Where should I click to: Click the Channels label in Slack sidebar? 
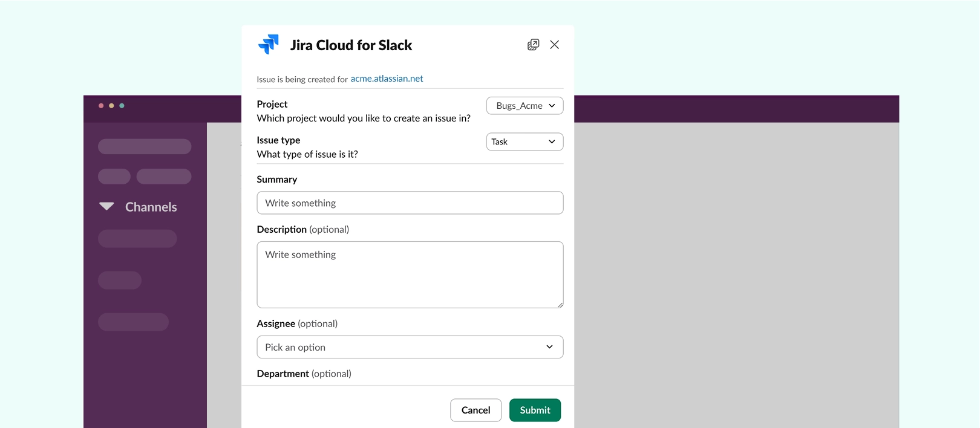pos(151,207)
